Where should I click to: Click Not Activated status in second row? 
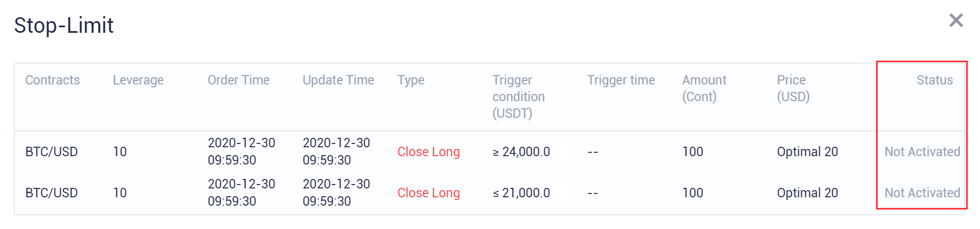[922, 193]
